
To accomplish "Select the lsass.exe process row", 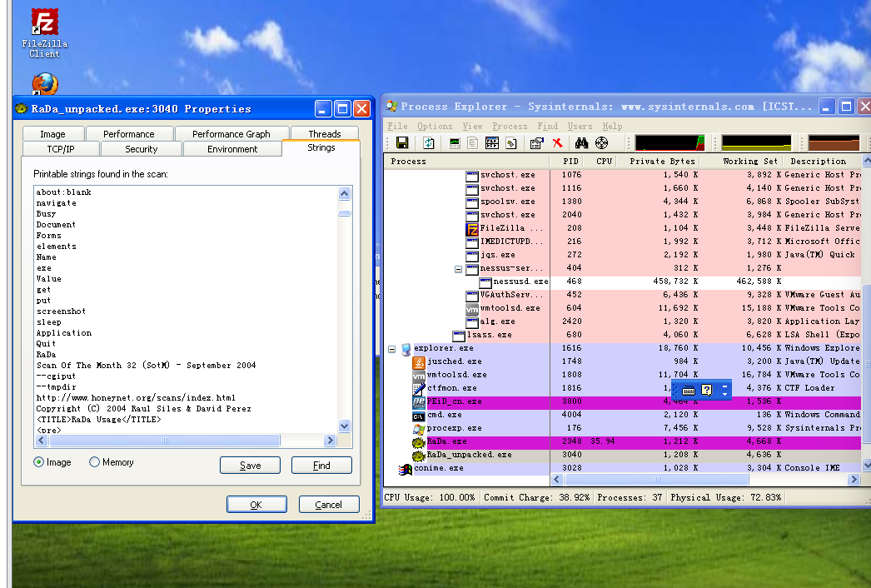I will (622, 335).
